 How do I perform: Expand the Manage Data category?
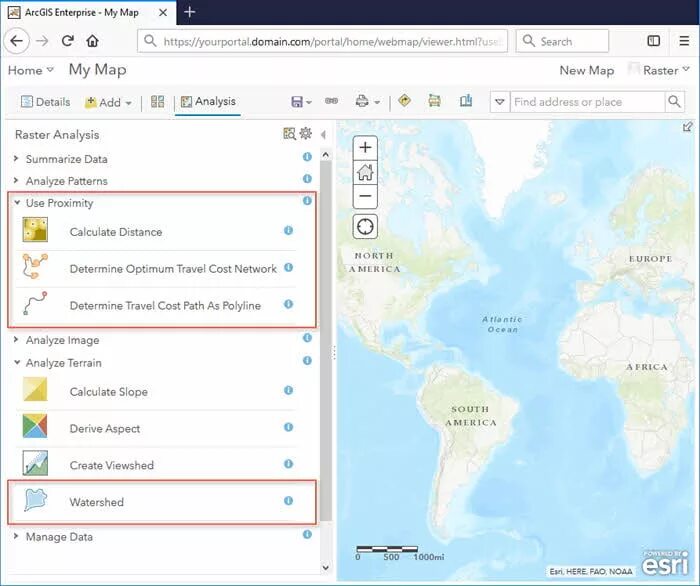16,536
